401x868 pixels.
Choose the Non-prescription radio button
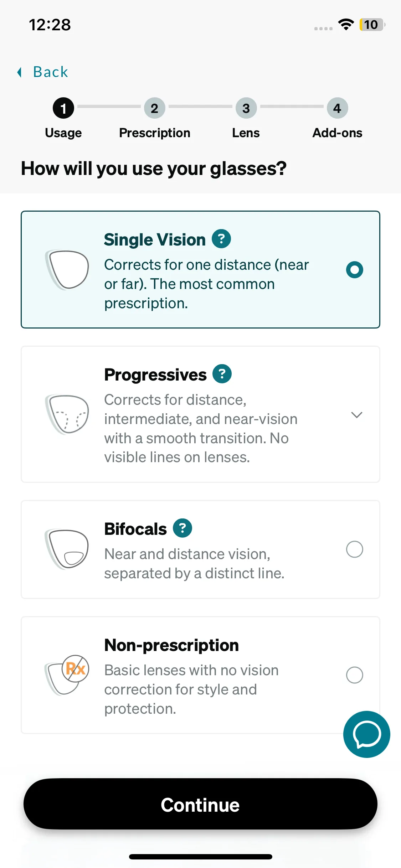tap(354, 675)
